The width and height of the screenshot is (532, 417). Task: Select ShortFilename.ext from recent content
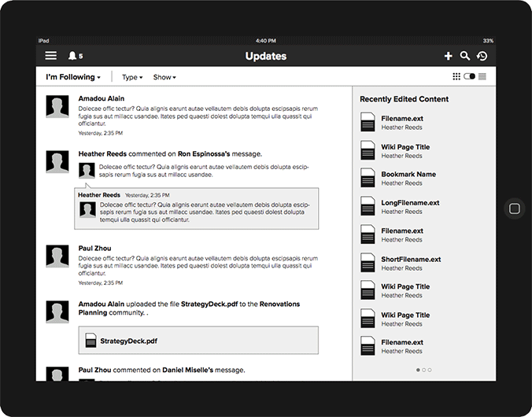pos(411,260)
